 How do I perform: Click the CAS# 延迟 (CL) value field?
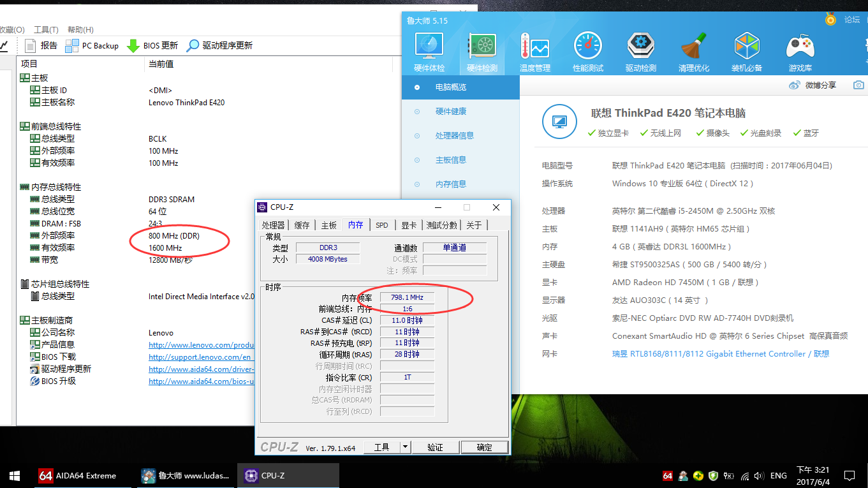coord(407,320)
